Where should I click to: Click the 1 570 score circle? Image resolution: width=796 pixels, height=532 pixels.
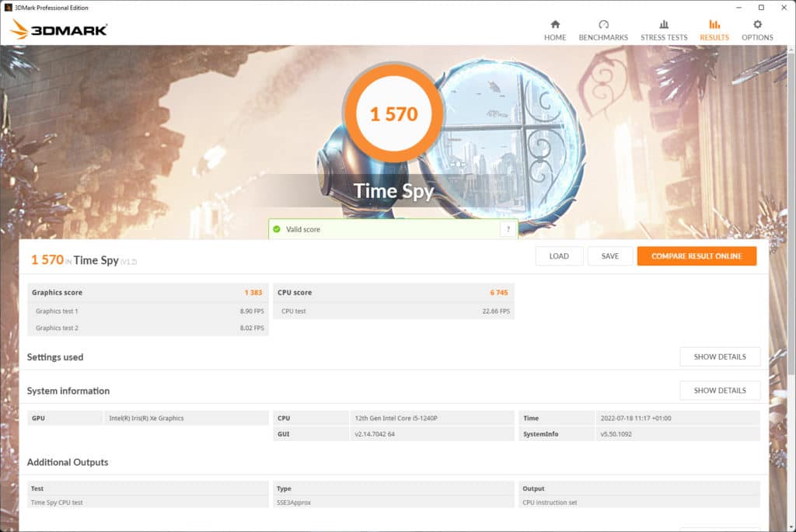pyautogui.click(x=393, y=113)
